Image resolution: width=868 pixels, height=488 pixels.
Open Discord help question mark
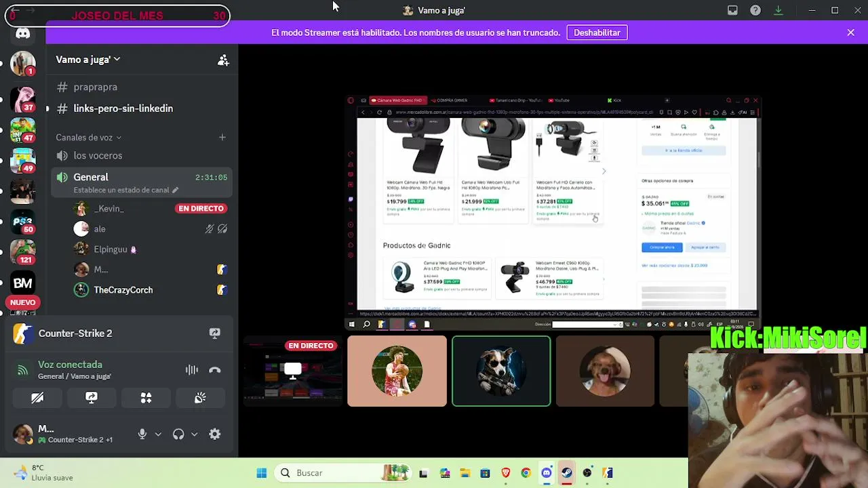coord(755,10)
